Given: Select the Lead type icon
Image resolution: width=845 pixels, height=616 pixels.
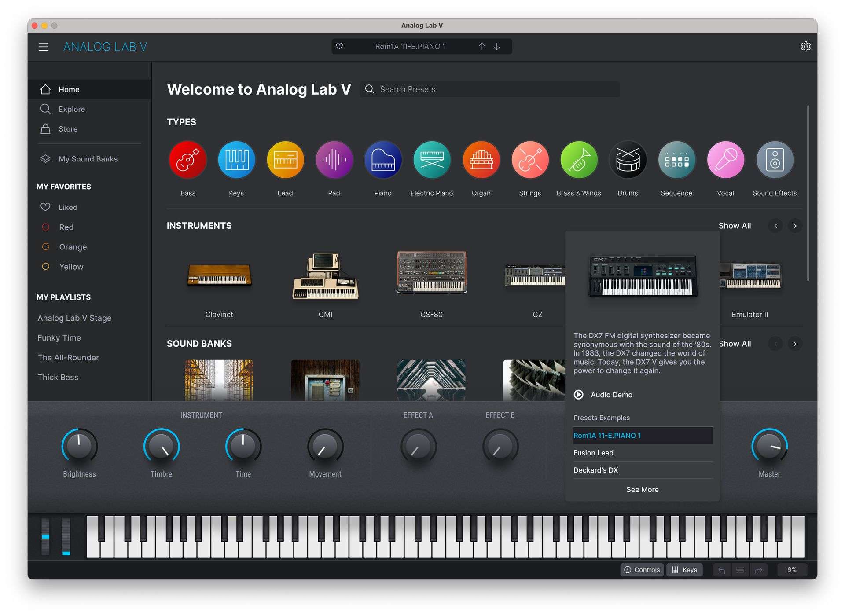Looking at the screenshot, I should coord(285,160).
